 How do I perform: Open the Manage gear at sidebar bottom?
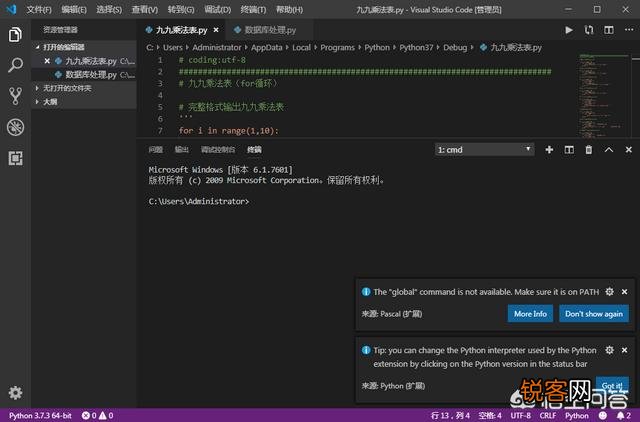click(x=15, y=392)
